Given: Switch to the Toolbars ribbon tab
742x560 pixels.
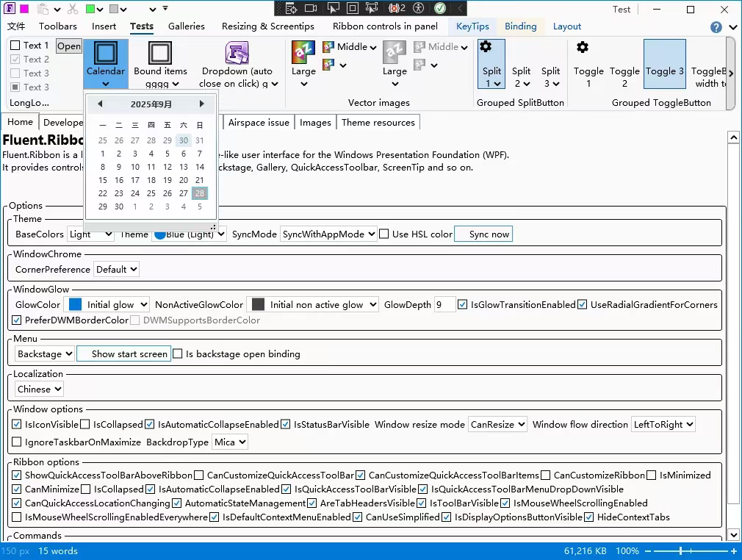Looking at the screenshot, I should coord(58,26).
